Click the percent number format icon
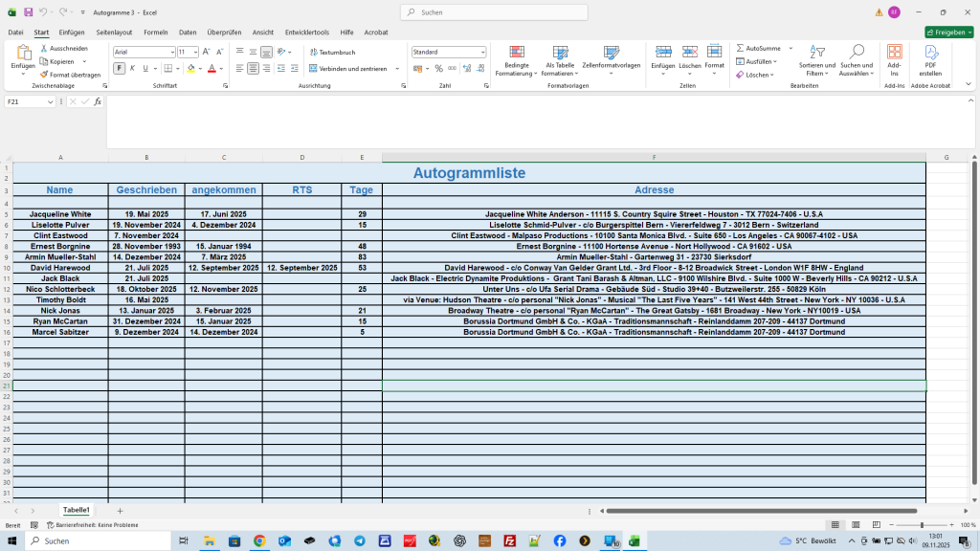 pyautogui.click(x=438, y=69)
